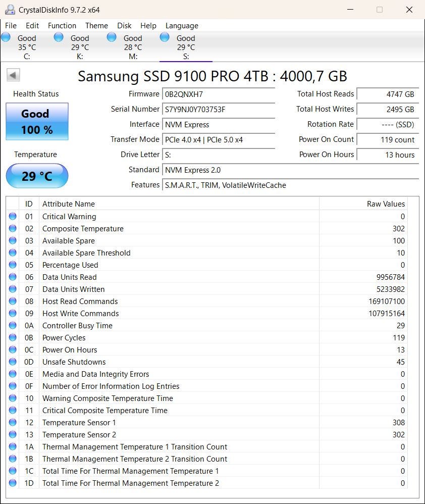Click the blue orb beside Available Spare Threshold
This screenshot has height=504, width=425.
click(x=13, y=253)
